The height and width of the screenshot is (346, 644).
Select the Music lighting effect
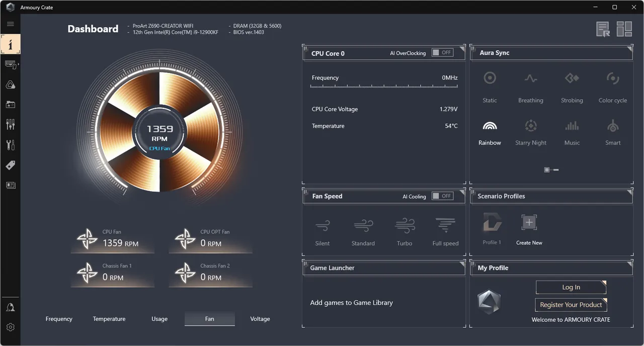pos(572,132)
